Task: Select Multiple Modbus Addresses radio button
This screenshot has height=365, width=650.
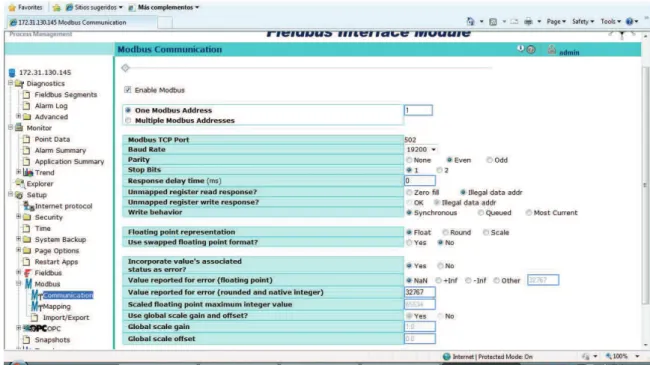Action: (x=128, y=120)
